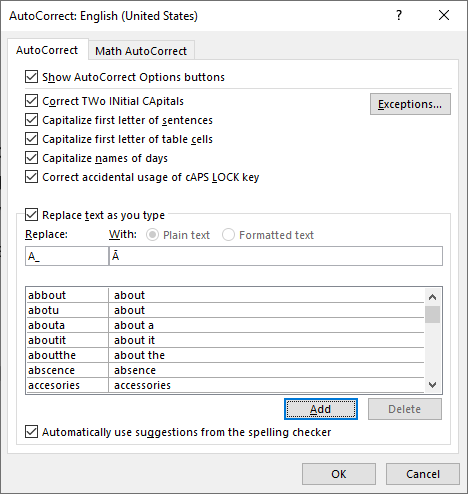Image resolution: width=468 pixels, height=494 pixels.
Task: Select the accesories list entry
Action: [225, 385]
